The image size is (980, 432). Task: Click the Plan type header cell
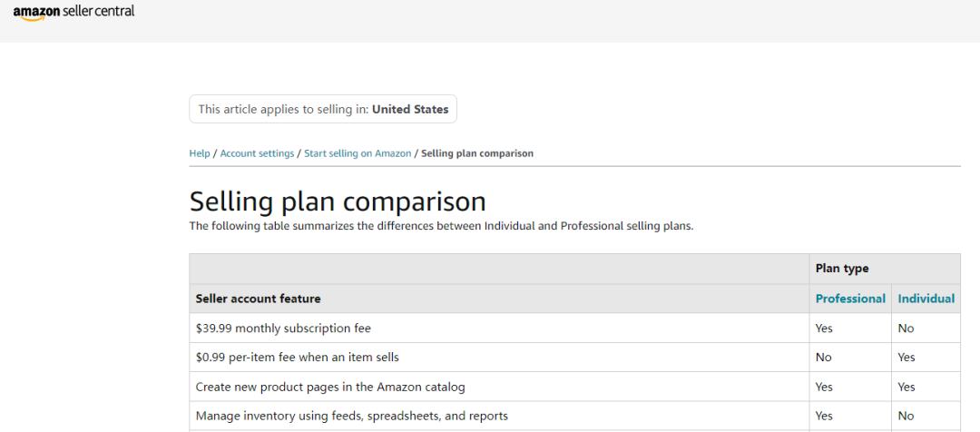pos(885,269)
